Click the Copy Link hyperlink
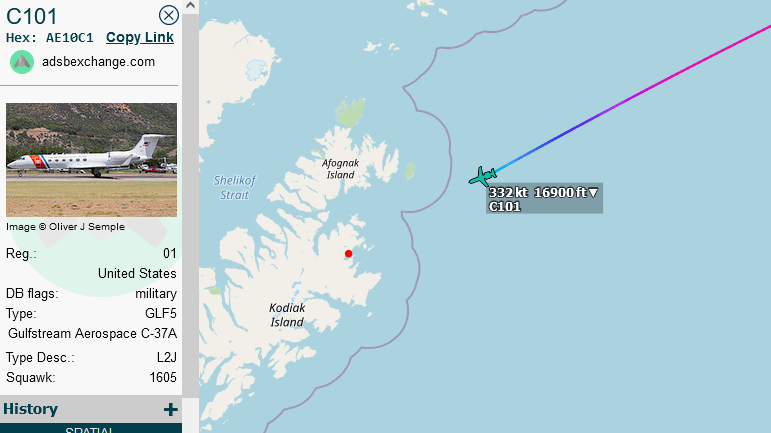Viewport: 771px width, 433px height. click(140, 37)
